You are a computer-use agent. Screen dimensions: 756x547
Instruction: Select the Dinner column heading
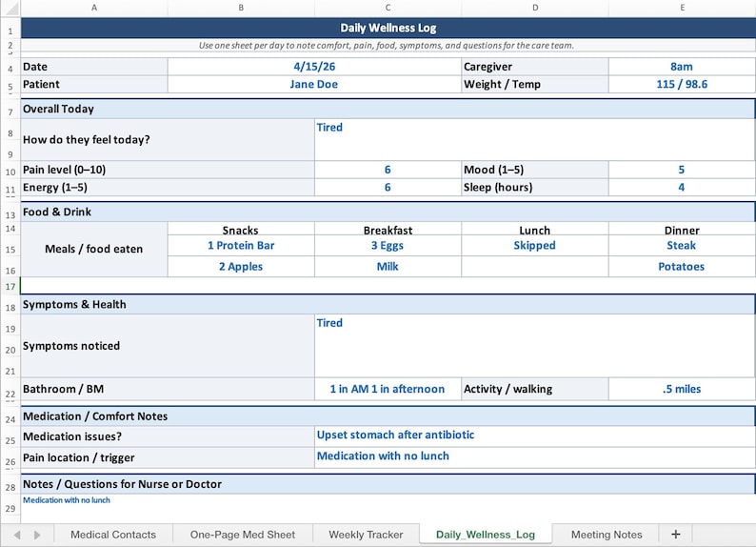tap(682, 230)
